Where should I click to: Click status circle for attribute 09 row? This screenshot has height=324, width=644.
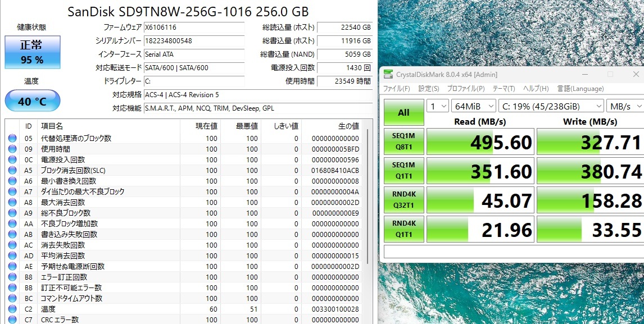12,149
